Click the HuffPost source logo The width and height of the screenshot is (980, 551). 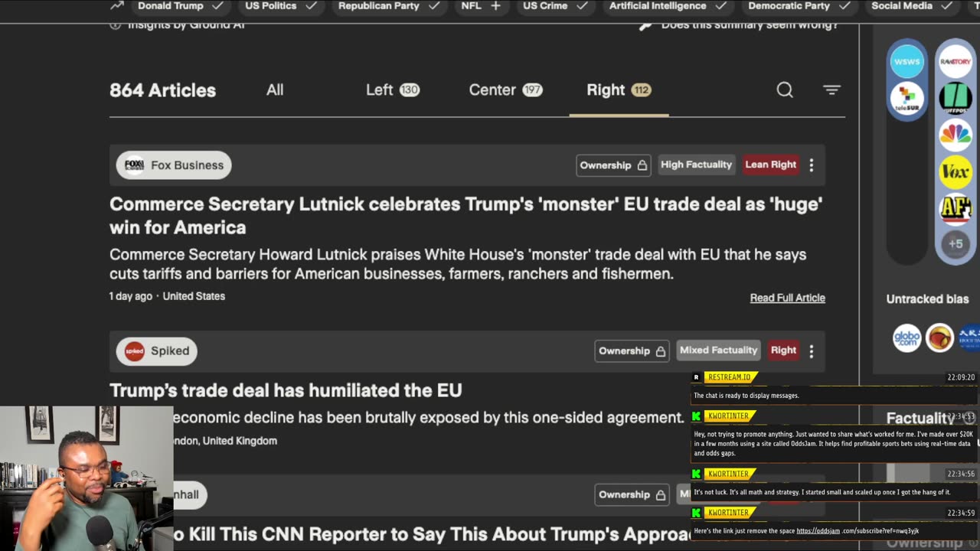[x=955, y=98]
